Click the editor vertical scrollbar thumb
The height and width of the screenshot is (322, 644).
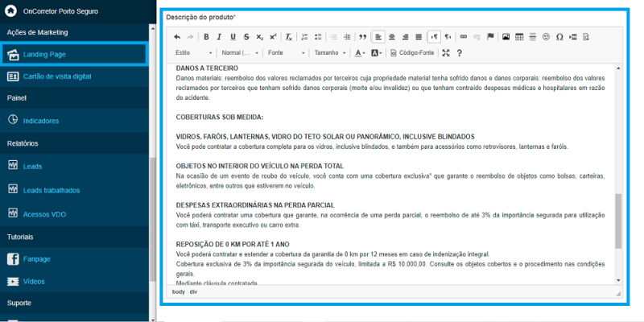point(618,221)
